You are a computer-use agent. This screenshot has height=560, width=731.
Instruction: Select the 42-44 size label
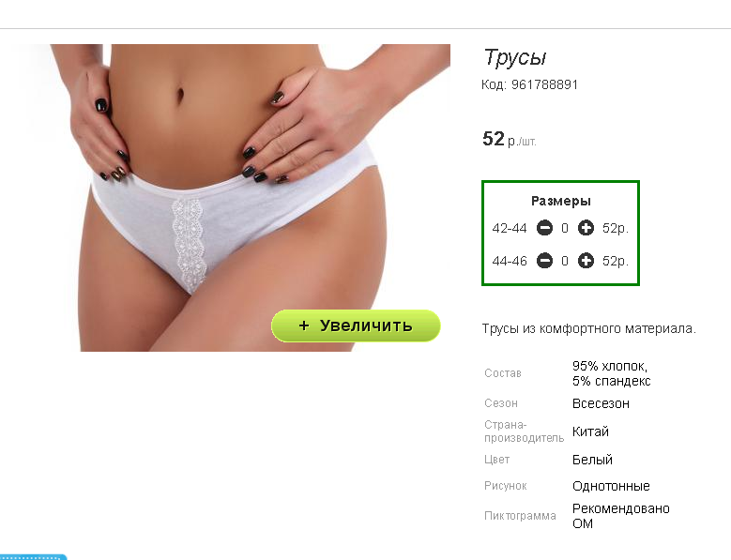click(x=510, y=228)
